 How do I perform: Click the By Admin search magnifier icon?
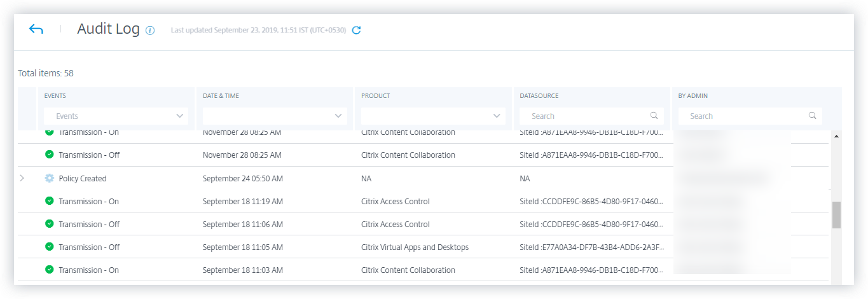tap(812, 116)
